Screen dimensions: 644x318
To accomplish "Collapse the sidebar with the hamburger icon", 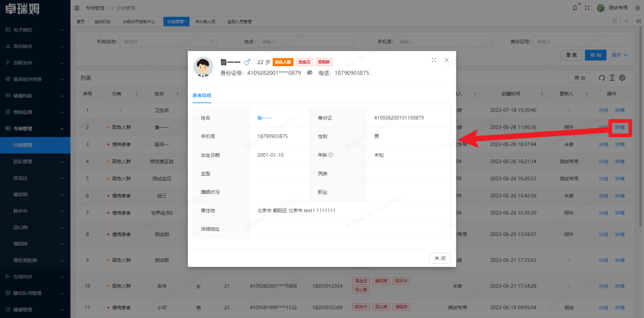I will [x=76, y=8].
